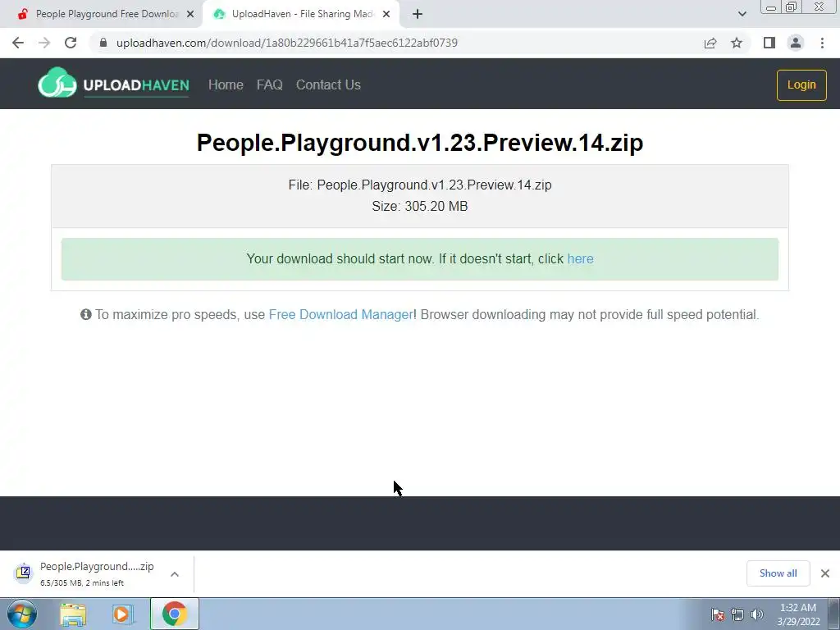The width and height of the screenshot is (840, 630).
Task: Open the Windows Start menu
Action: [x=22, y=614]
